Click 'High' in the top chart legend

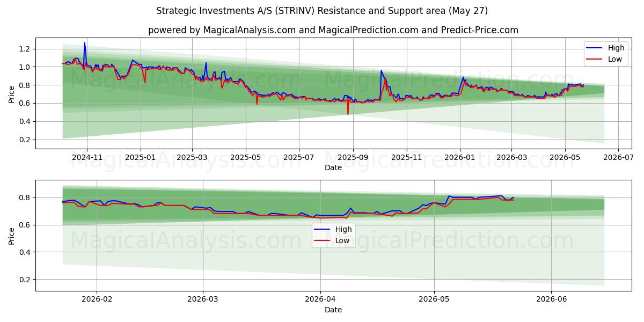(x=616, y=48)
